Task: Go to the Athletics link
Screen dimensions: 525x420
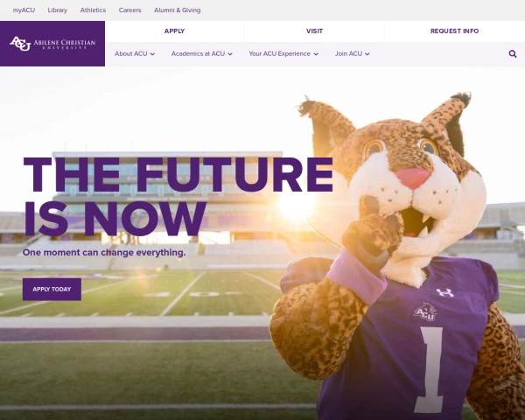Action: pos(93,10)
